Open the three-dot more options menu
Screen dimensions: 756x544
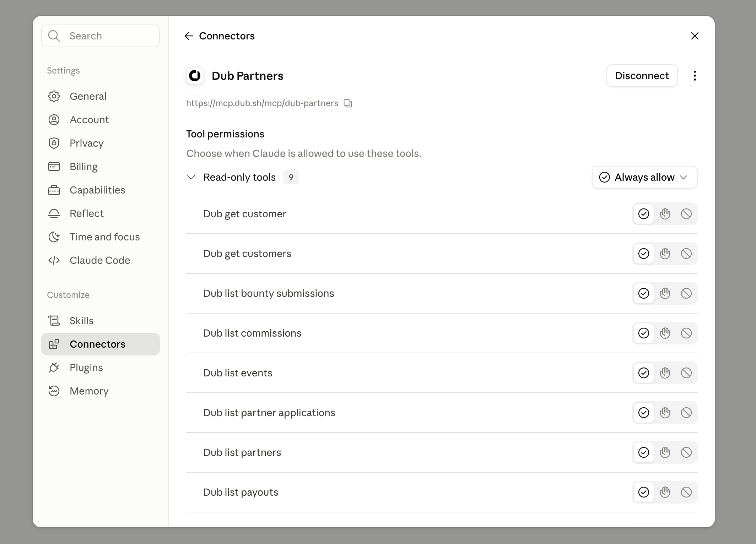pos(695,76)
